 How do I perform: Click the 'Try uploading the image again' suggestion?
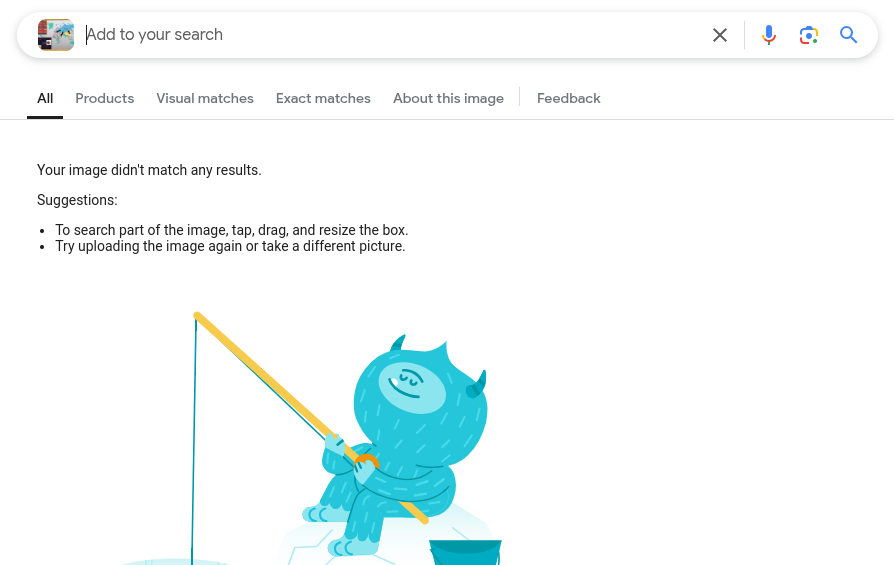coord(149,246)
